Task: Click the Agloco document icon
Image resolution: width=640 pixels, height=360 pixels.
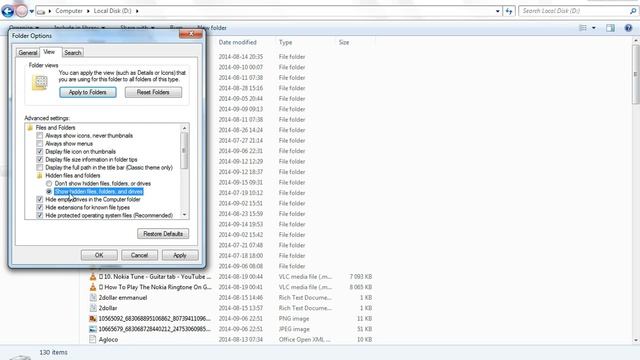Action: click(x=93, y=340)
